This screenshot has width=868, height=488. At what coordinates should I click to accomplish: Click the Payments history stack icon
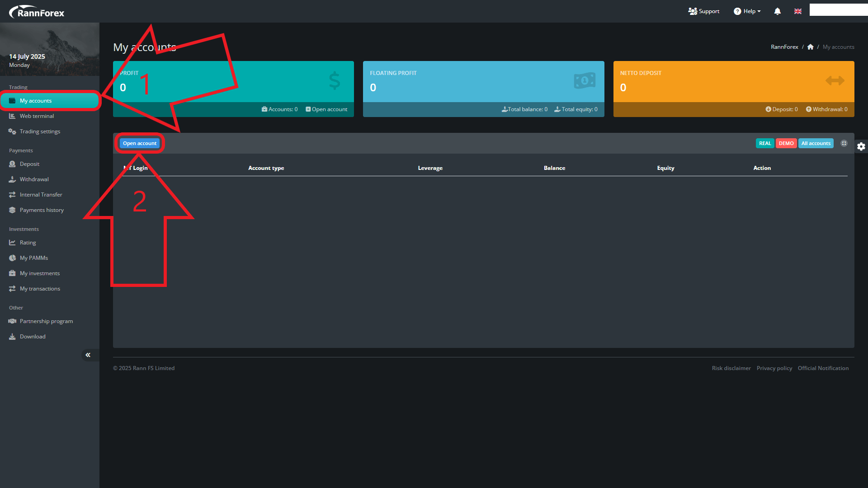(x=12, y=210)
